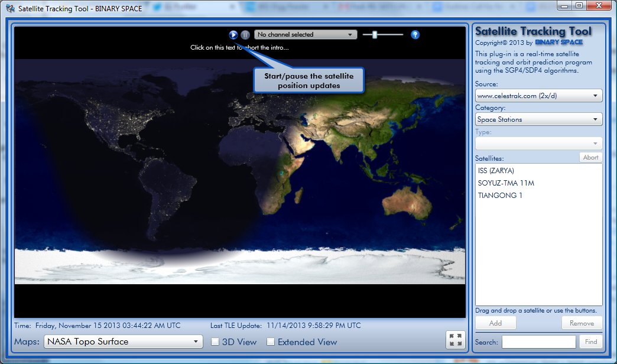Toggle the Extended View checkbox
The image size is (617, 364).
271,342
